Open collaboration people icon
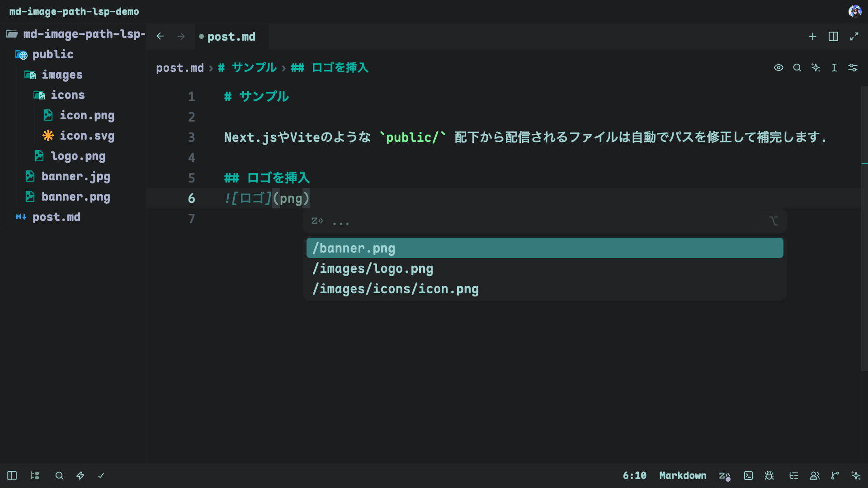Image resolution: width=868 pixels, height=488 pixels. point(814,475)
